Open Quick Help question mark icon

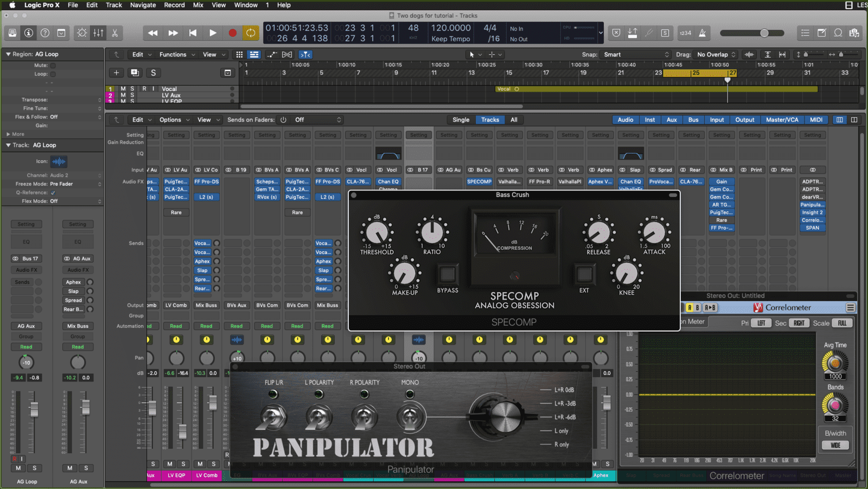point(45,33)
